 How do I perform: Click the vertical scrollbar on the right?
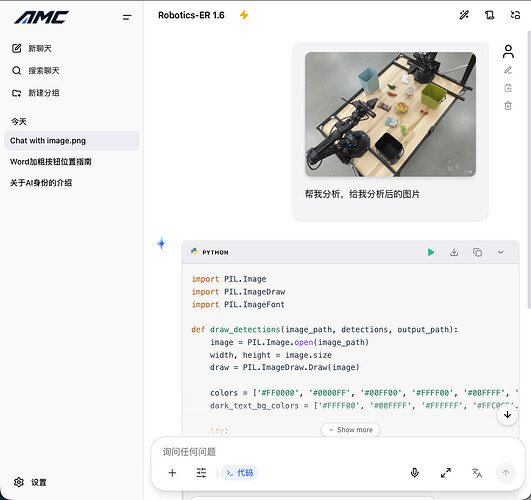529,169
